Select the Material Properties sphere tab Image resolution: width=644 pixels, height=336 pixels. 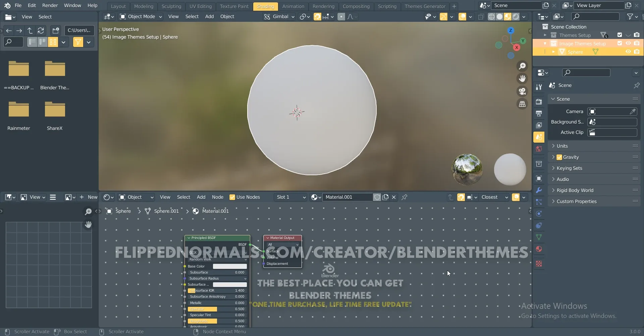[x=539, y=249]
